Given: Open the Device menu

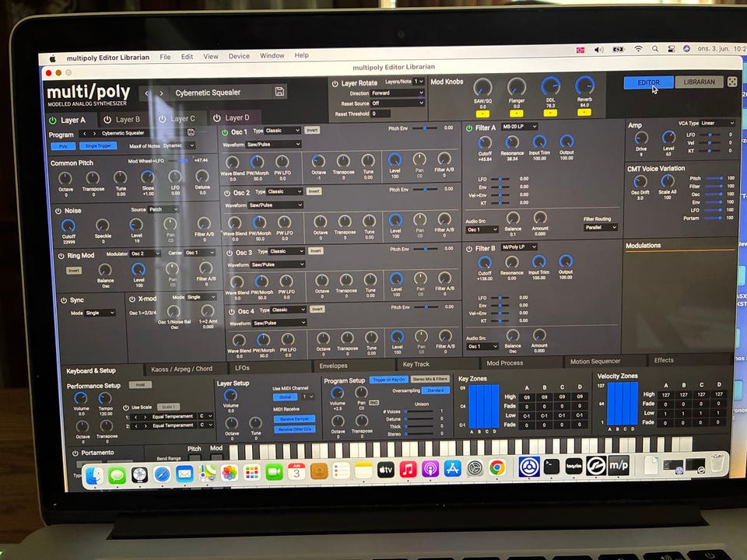Looking at the screenshot, I should tap(239, 56).
